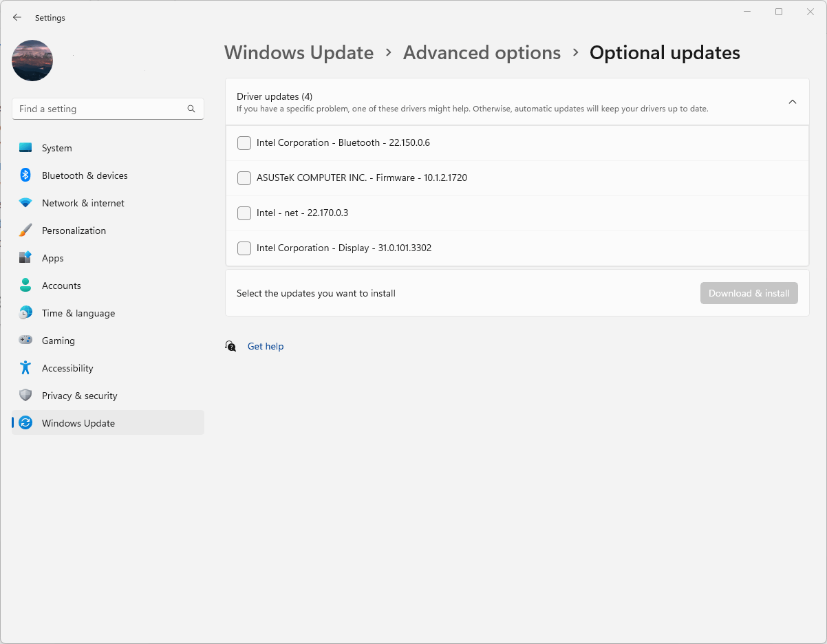Open Personalization settings
The width and height of the screenshot is (827, 644).
[x=108, y=230]
